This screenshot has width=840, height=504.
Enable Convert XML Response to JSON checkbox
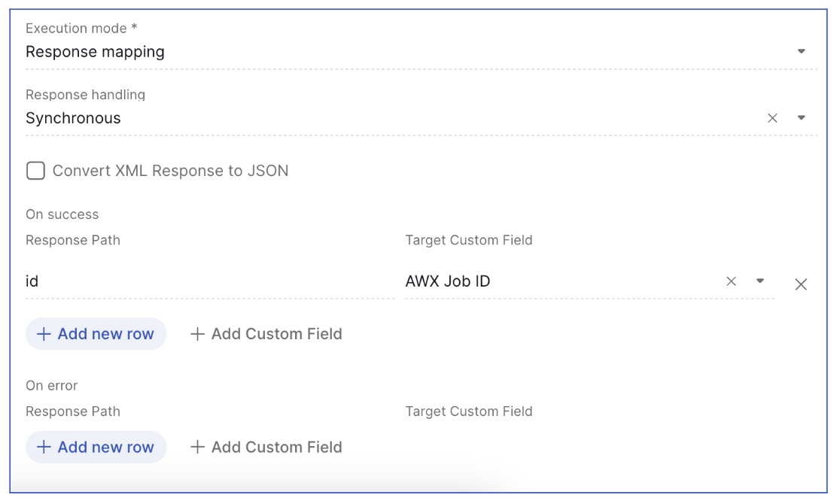click(x=35, y=171)
